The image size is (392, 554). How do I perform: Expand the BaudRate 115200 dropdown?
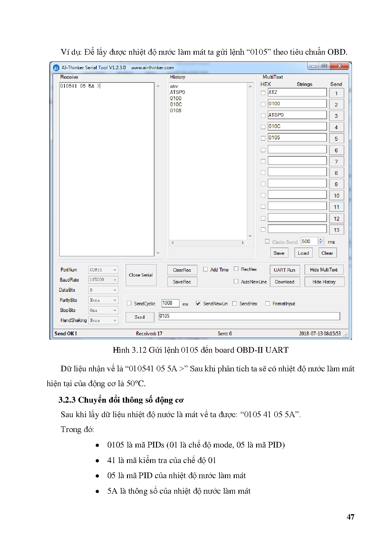tap(103, 280)
